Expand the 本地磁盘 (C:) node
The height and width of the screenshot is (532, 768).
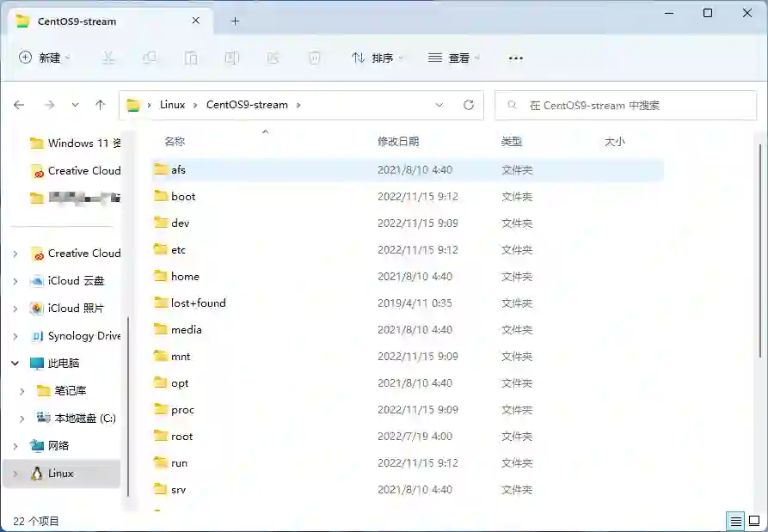pyautogui.click(x=22, y=419)
